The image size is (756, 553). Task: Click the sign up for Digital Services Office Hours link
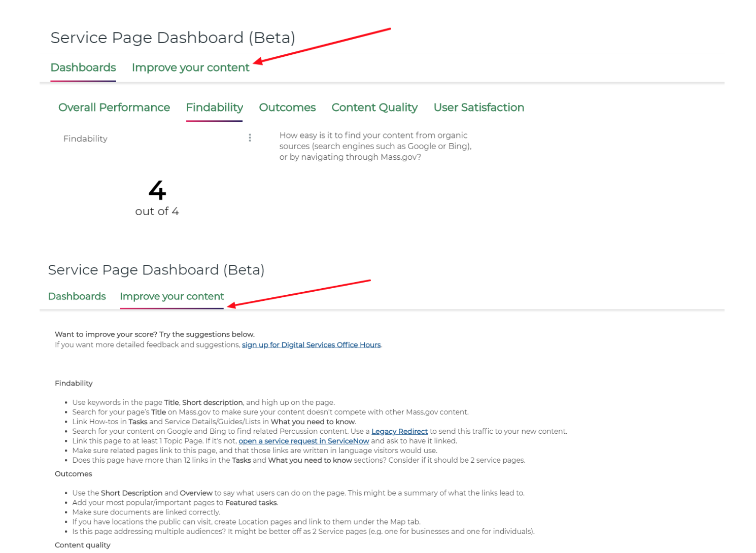(x=311, y=344)
